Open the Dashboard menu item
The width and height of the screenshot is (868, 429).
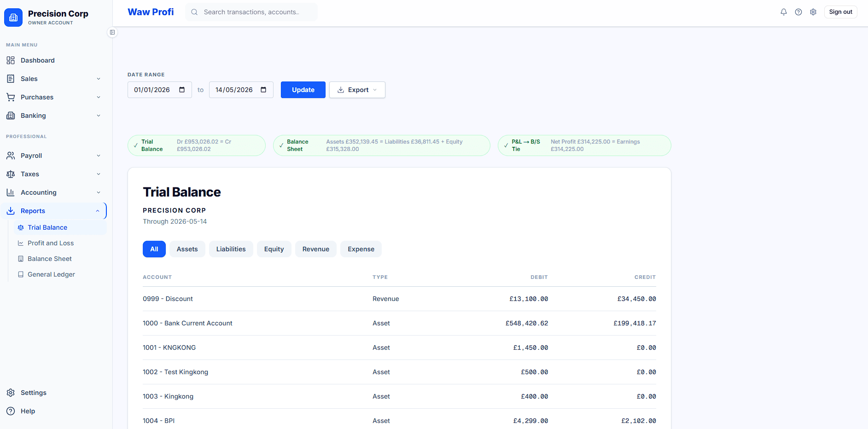pos(53,60)
